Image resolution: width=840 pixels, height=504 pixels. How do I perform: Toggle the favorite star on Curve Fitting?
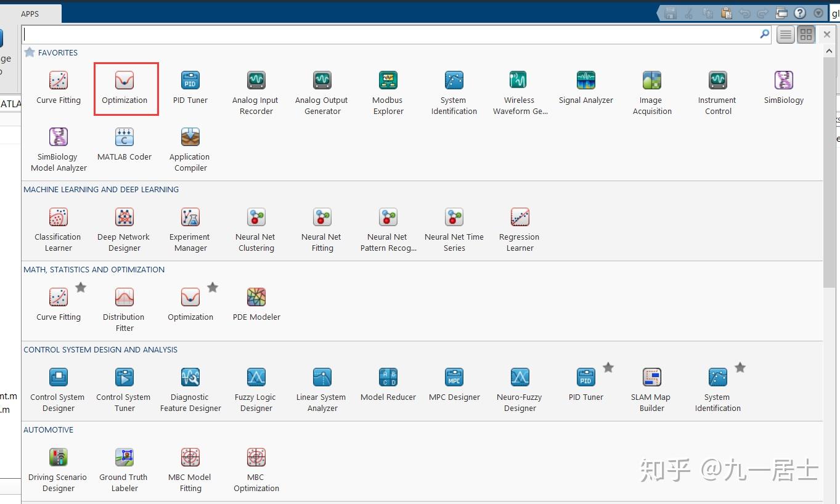(x=81, y=287)
